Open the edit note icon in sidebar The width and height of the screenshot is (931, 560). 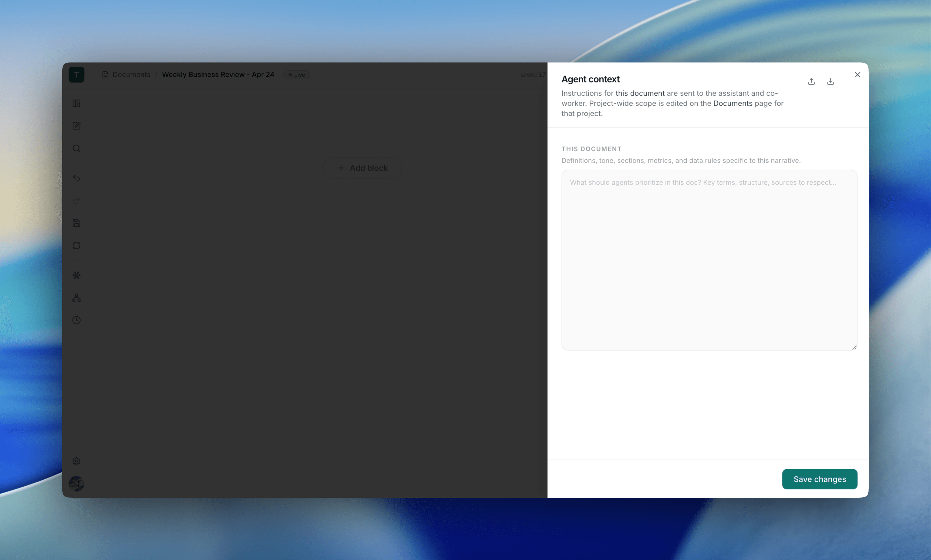tap(76, 126)
